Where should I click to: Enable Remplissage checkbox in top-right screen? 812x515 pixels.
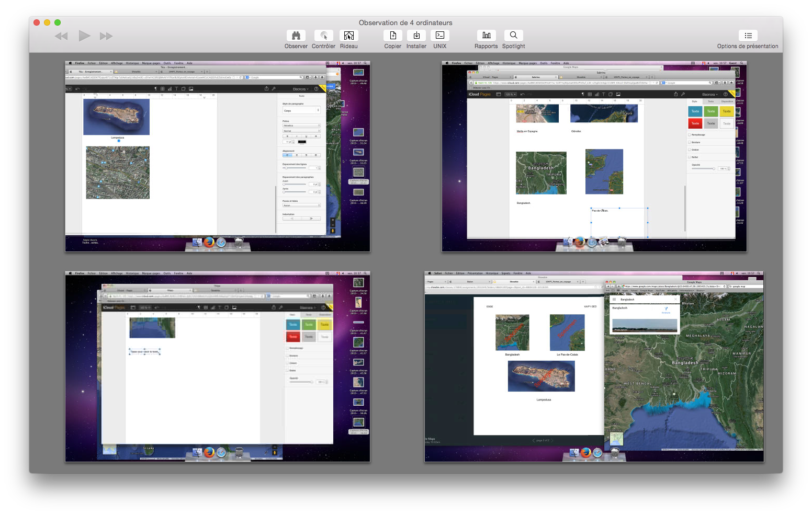[690, 135]
